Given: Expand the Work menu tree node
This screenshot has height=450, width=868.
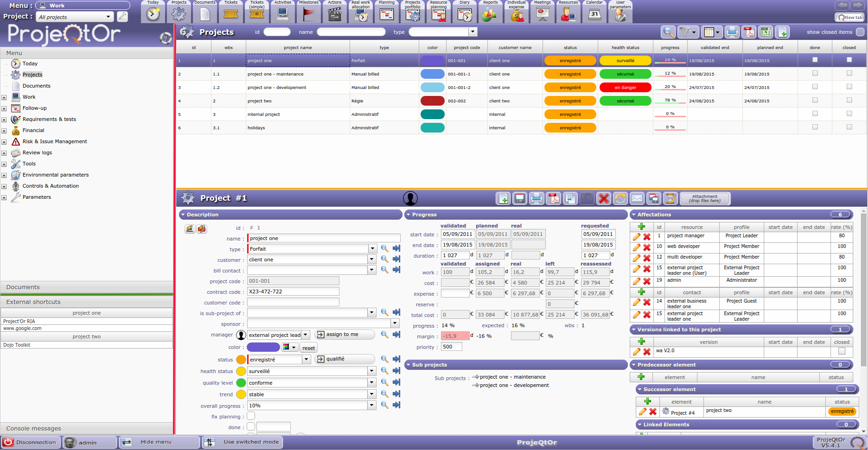Looking at the screenshot, I should (x=4, y=97).
